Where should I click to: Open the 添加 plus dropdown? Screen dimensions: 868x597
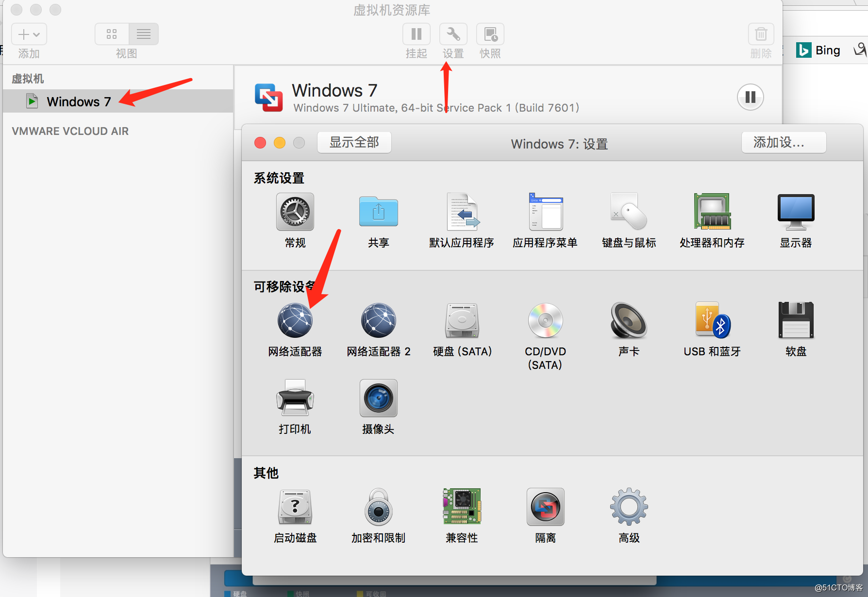click(29, 34)
